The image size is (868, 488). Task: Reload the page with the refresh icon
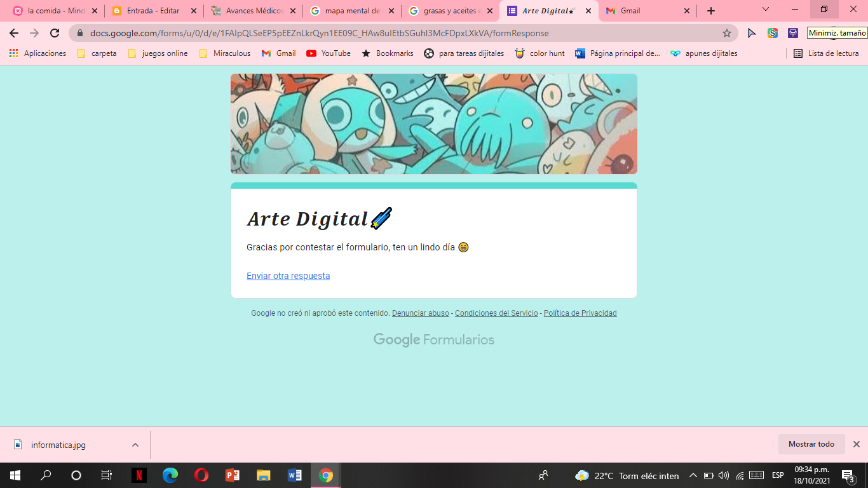[55, 33]
